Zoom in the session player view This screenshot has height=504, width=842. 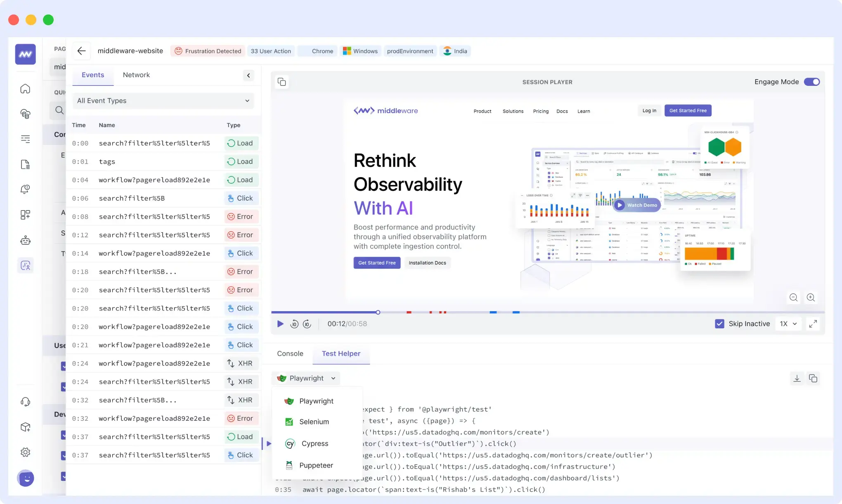pos(811,298)
